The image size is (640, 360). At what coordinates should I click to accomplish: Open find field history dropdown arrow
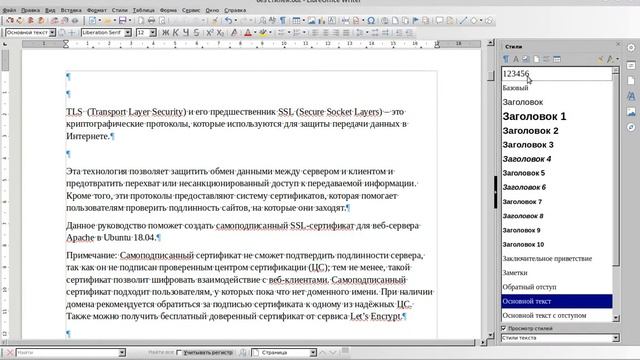(x=122, y=352)
